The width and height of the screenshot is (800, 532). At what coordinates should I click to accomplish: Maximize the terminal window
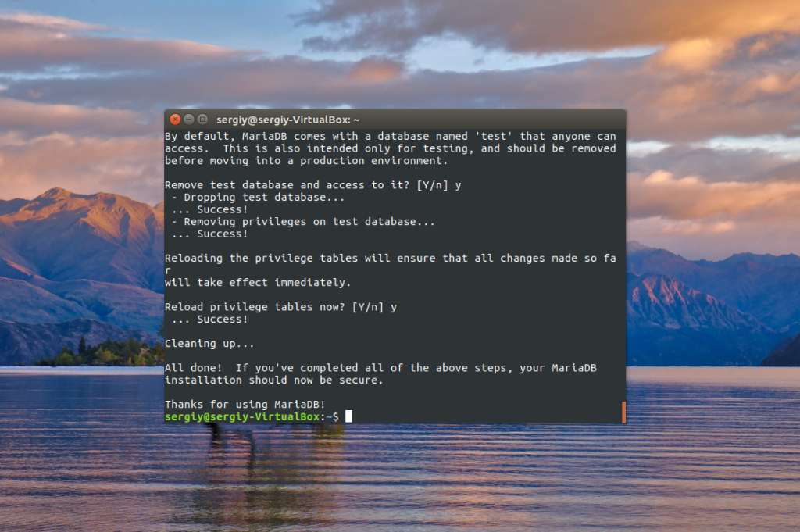202,120
